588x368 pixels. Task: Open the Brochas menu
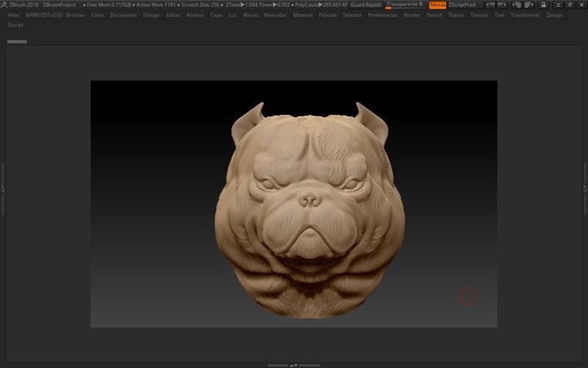(76, 15)
